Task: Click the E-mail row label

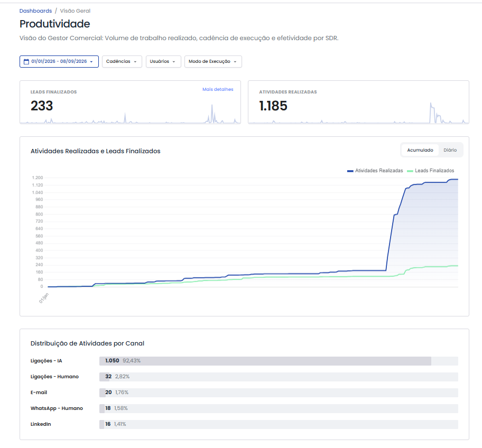Action: tap(39, 393)
